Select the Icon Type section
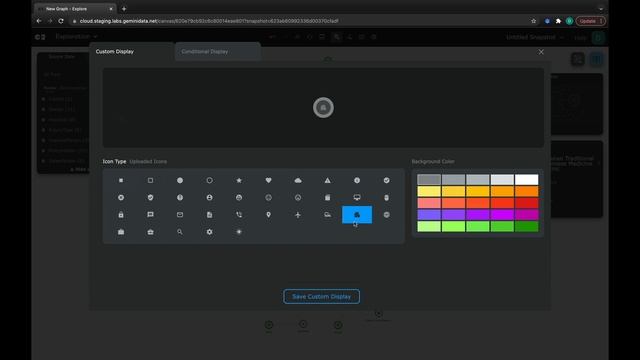Viewport: 640px width, 360px height. click(x=114, y=161)
